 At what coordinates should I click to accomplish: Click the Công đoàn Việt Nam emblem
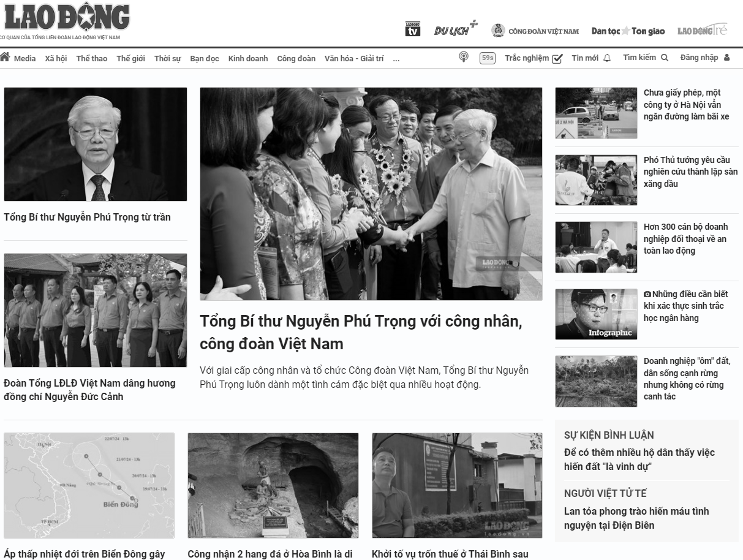coord(498,30)
